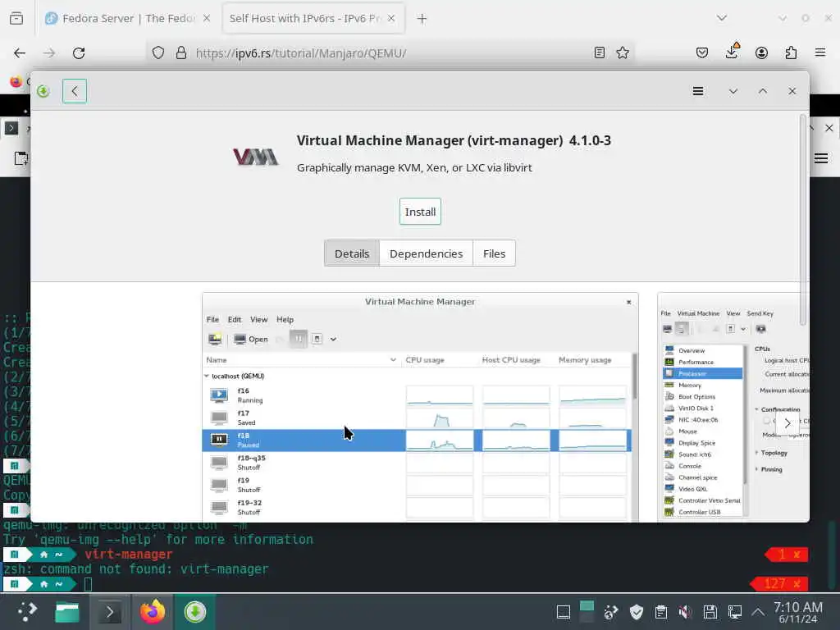This screenshot has height=630, width=840.
Task: Open a new Firefox tab
Action: [422, 19]
